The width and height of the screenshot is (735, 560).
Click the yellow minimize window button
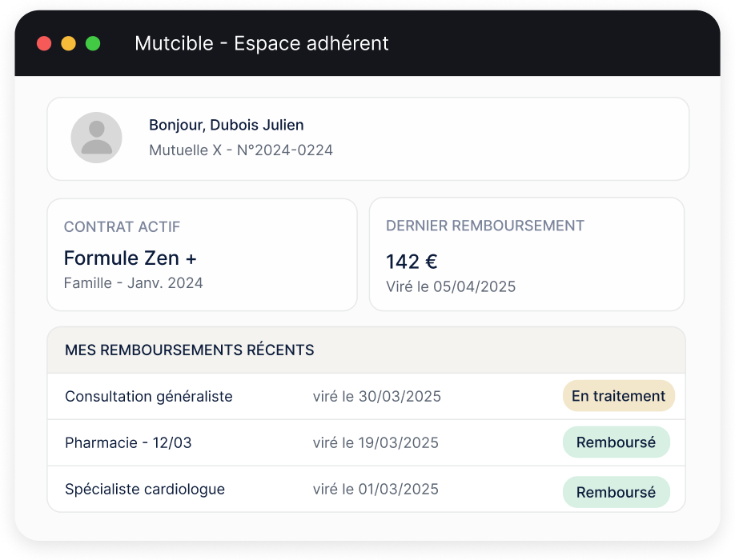[x=68, y=43]
